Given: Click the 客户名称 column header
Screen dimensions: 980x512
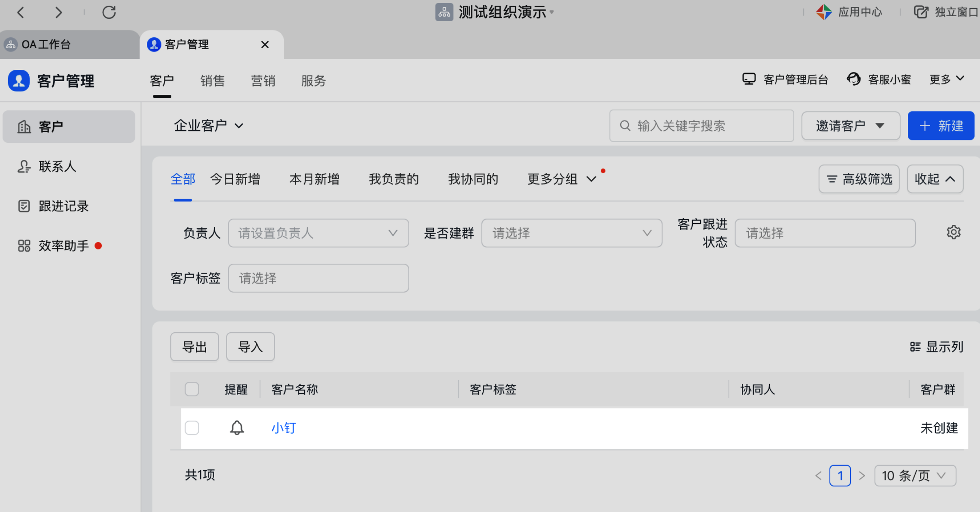Looking at the screenshot, I should [x=294, y=389].
